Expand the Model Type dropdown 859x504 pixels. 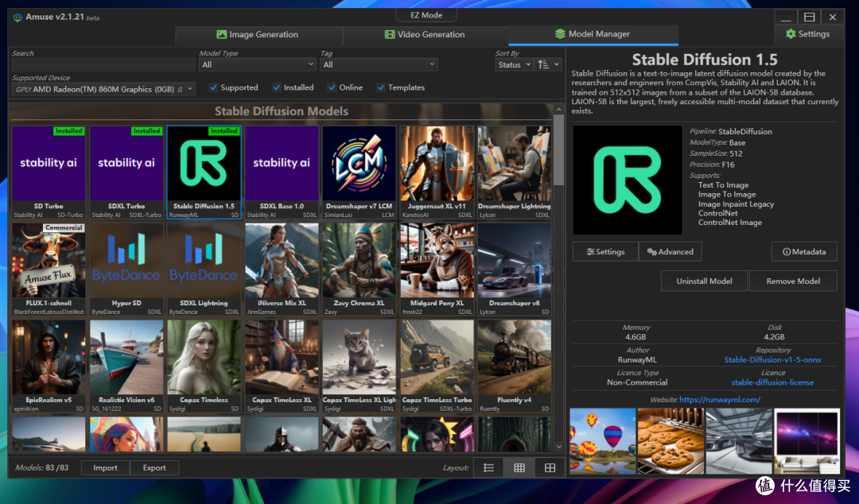[258, 64]
